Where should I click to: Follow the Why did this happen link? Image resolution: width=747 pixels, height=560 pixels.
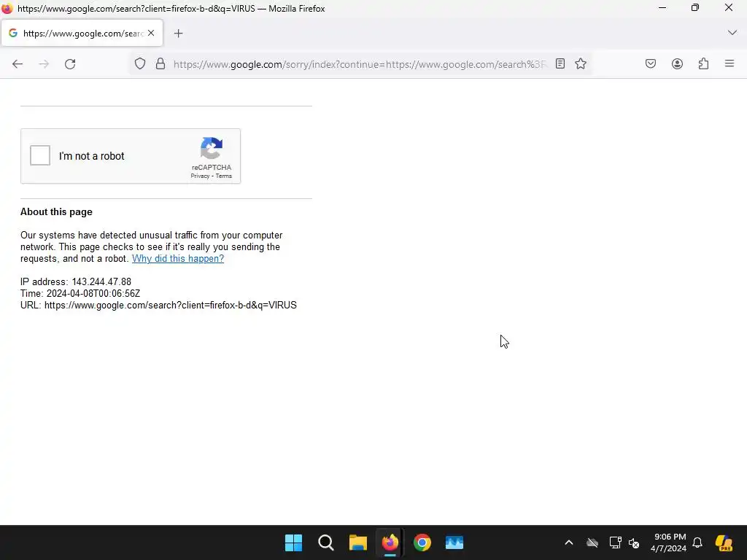[178, 259]
